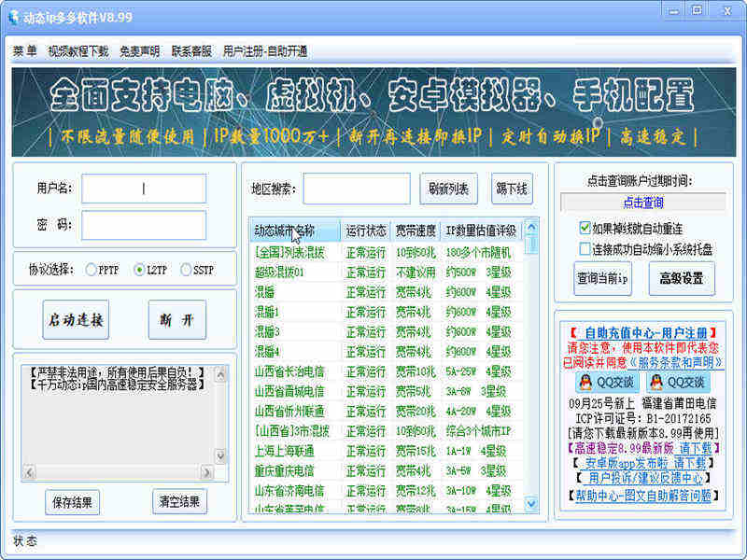Open 帮助中心-图文自助解答问题 link

643,496
